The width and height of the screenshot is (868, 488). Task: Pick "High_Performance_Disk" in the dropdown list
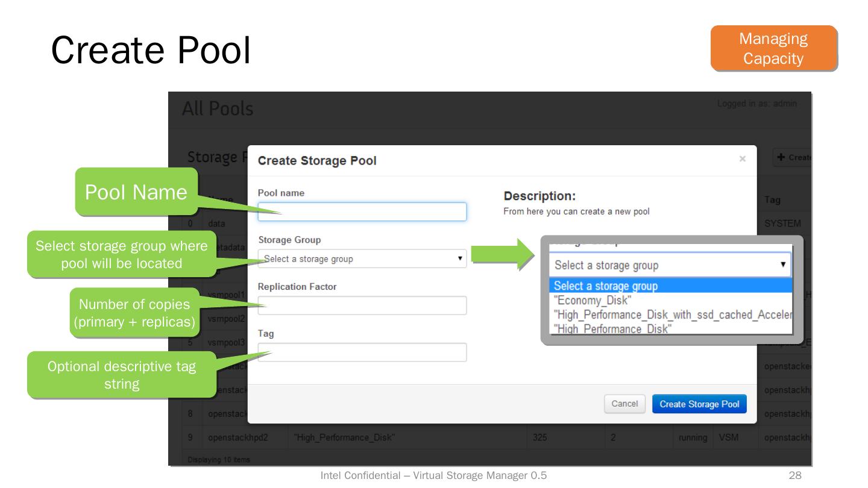click(x=612, y=329)
